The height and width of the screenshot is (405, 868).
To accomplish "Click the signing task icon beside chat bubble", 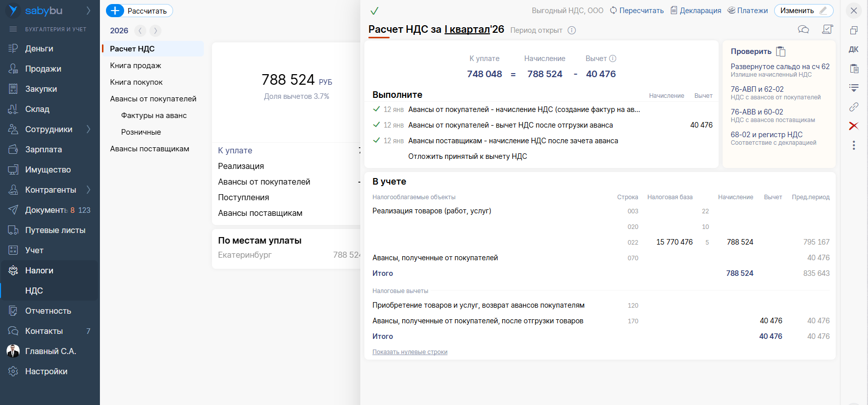I will click(x=827, y=30).
